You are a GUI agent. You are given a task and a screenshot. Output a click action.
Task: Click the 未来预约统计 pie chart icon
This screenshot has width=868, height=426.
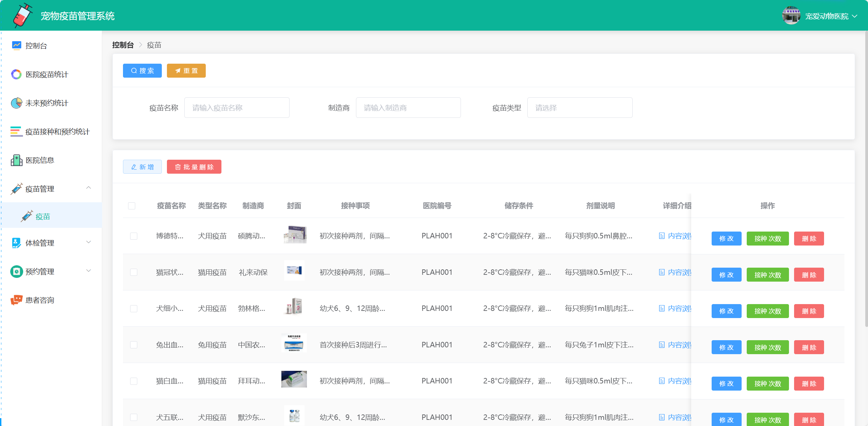(x=16, y=103)
